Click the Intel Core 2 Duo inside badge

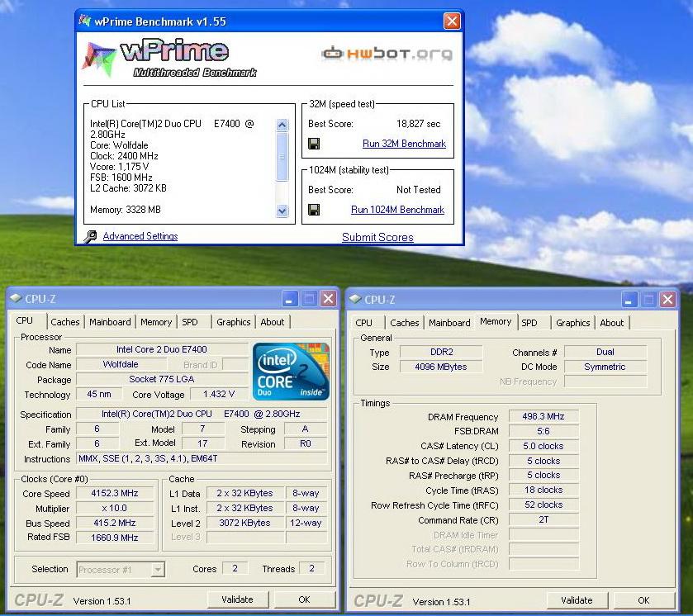(x=291, y=372)
